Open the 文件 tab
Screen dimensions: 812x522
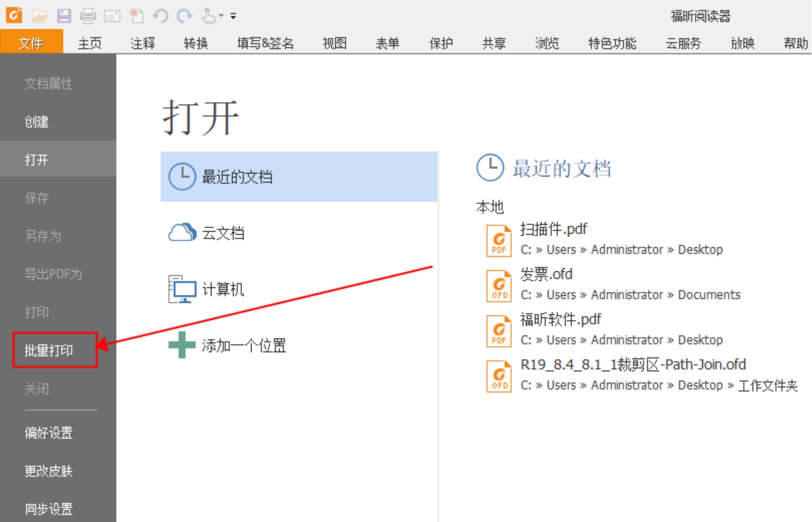point(31,43)
